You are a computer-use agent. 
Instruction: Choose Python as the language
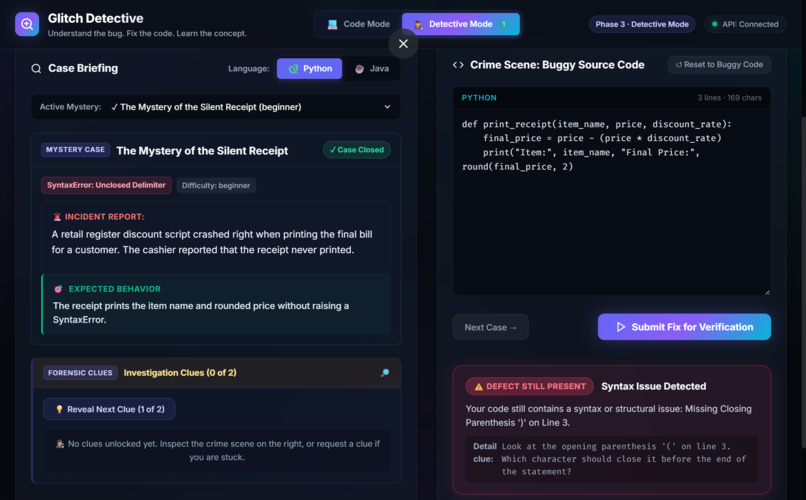pos(309,68)
